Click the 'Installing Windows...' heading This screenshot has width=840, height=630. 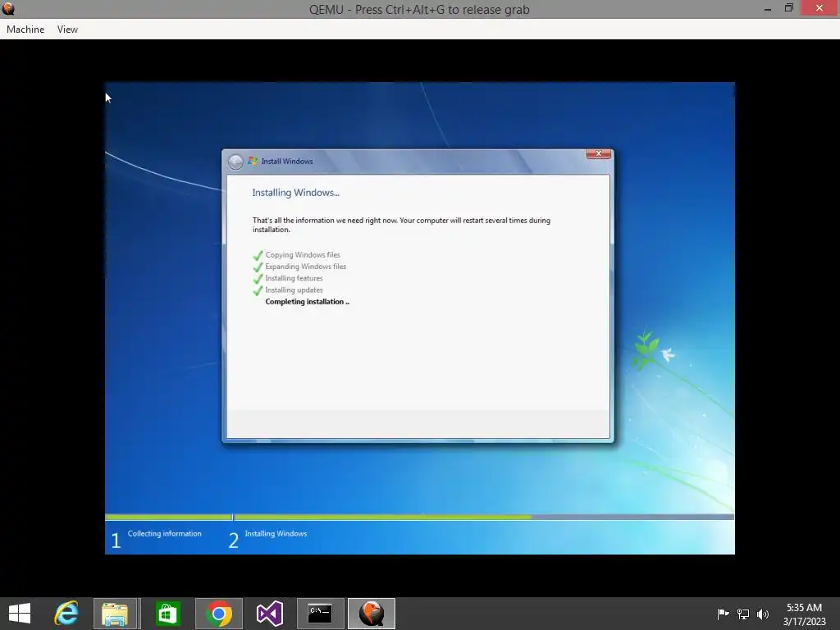pyautogui.click(x=295, y=192)
